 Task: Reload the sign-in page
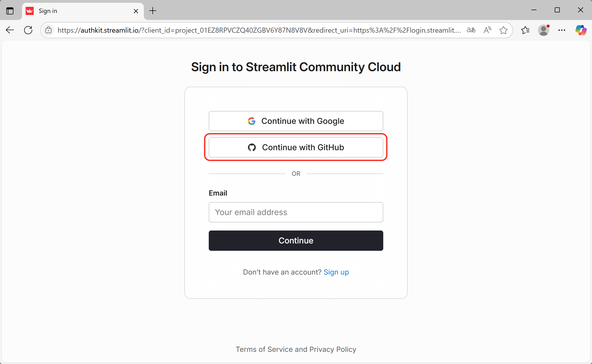click(28, 30)
